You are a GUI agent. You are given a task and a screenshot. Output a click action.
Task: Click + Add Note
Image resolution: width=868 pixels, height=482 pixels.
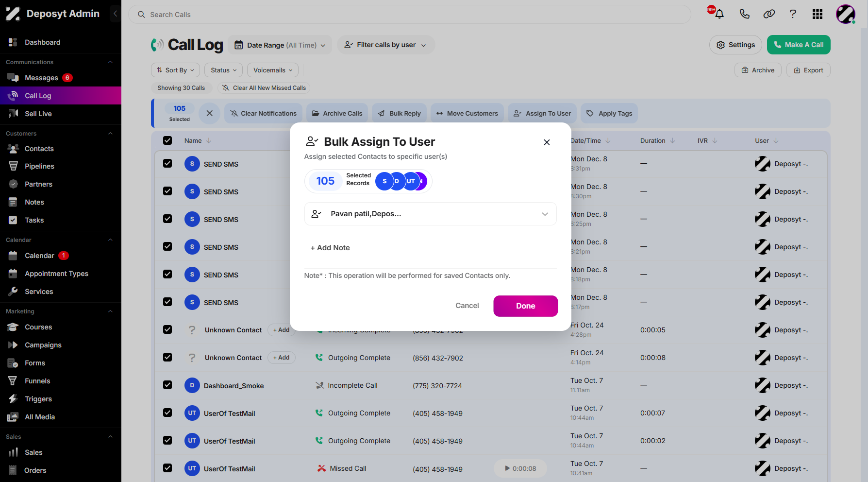pyautogui.click(x=330, y=248)
